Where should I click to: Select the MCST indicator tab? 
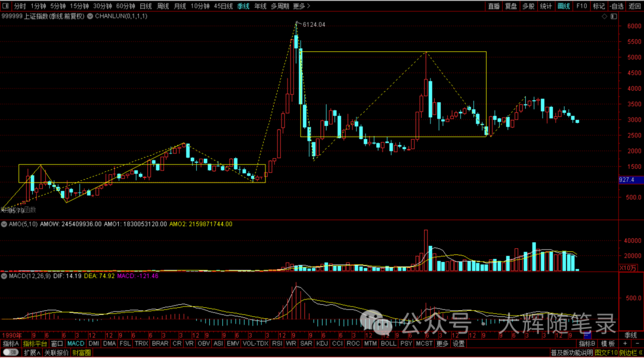tap(424, 344)
